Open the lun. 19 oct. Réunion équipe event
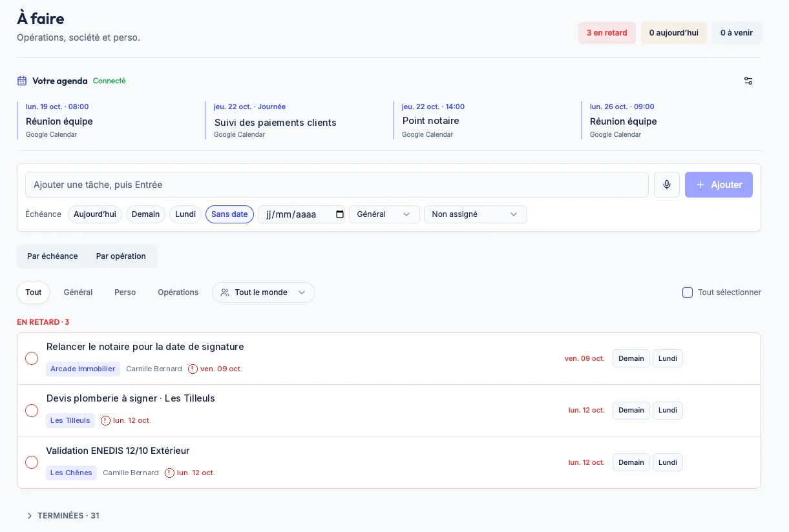Screen dimensions: 789x532 pyautogui.click(x=107, y=120)
